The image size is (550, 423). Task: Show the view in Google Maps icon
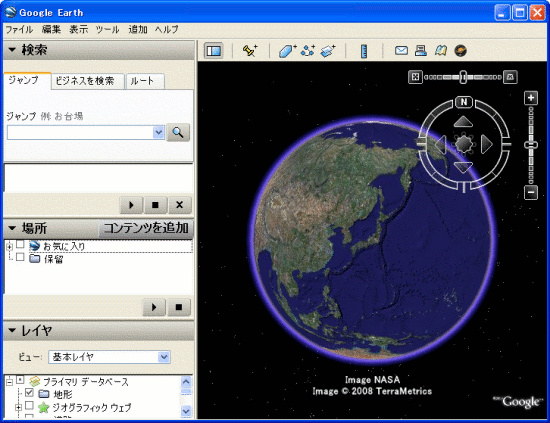pyautogui.click(x=441, y=51)
